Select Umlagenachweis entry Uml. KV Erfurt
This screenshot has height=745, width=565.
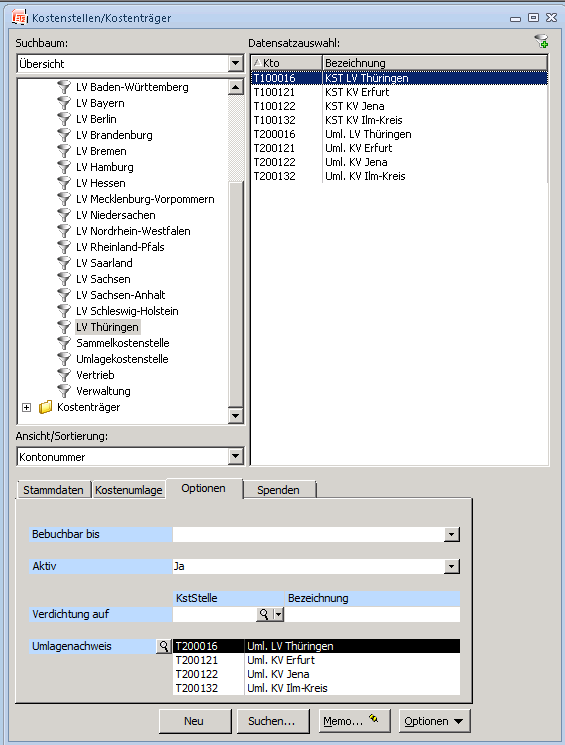(316, 660)
